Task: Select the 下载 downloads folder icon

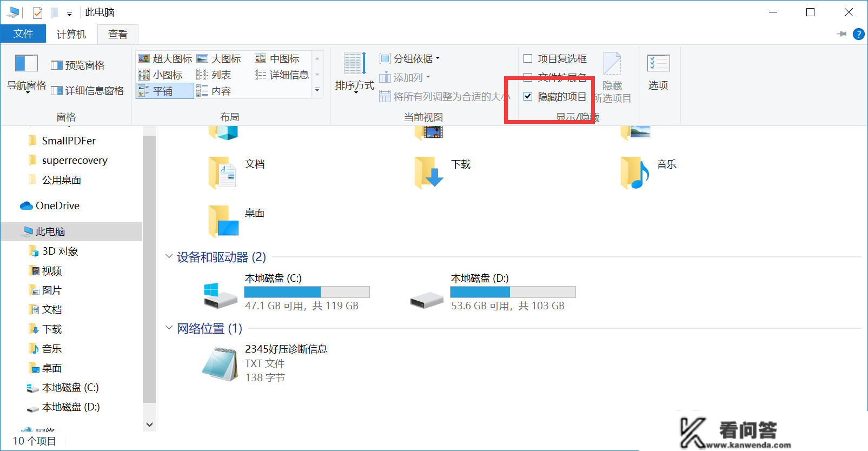Action: coord(429,173)
